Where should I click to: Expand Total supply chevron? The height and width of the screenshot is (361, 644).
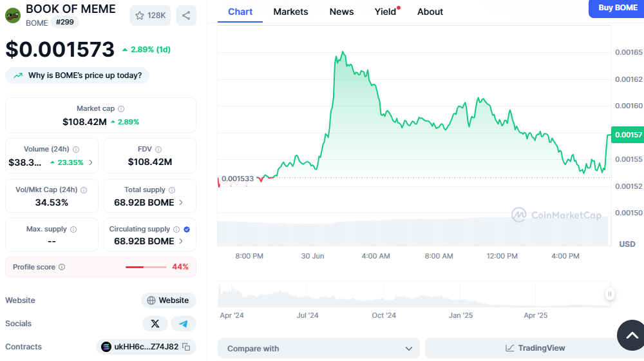(x=181, y=202)
